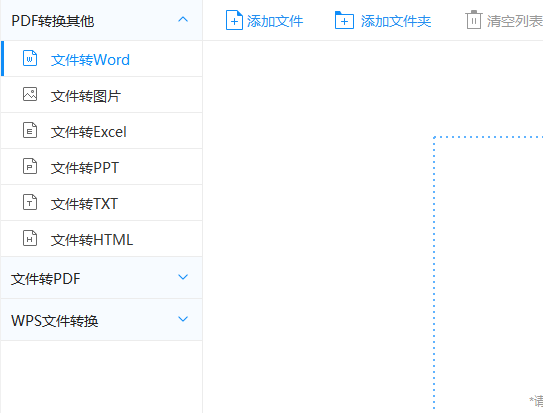This screenshot has width=543, height=413.
Task: Click the TXT file icon beside 文件转TXT
Action: [30, 202]
